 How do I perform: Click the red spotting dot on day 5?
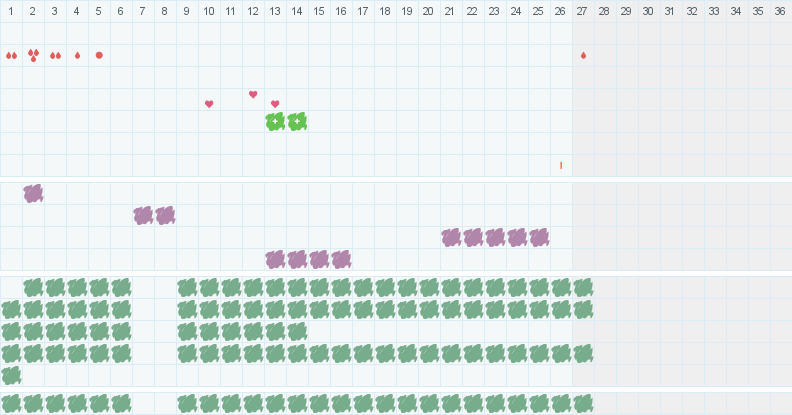click(99, 55)
